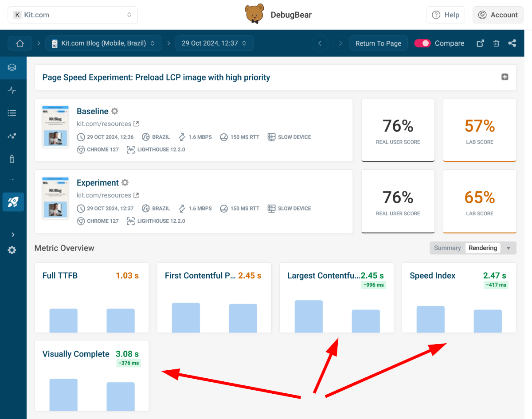Toggle the Compare switch
This screenshot has height=419, width=532.
click(x=422, y=43)
